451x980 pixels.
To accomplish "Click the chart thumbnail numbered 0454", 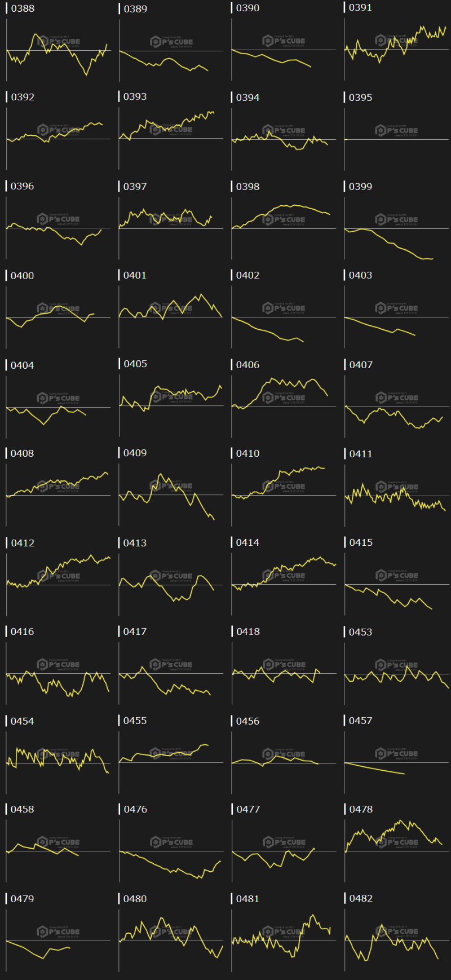I will pyautogui.click(x=58, y=762).
